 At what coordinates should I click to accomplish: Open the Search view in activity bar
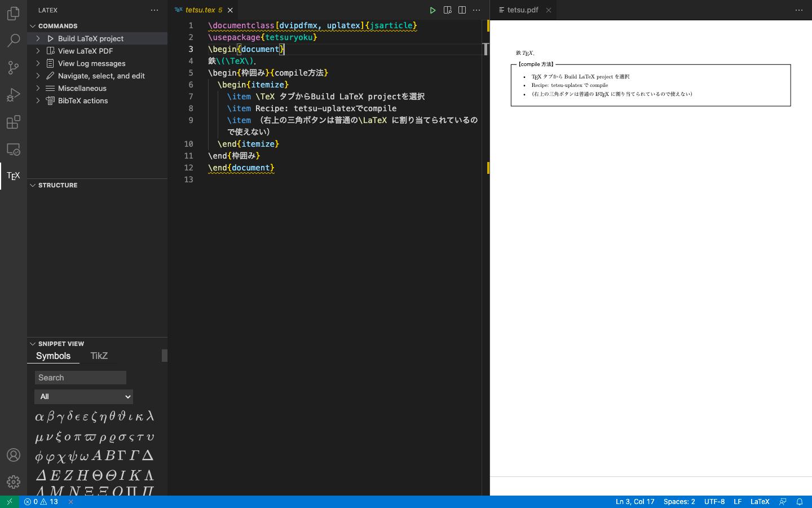[14, 40]
